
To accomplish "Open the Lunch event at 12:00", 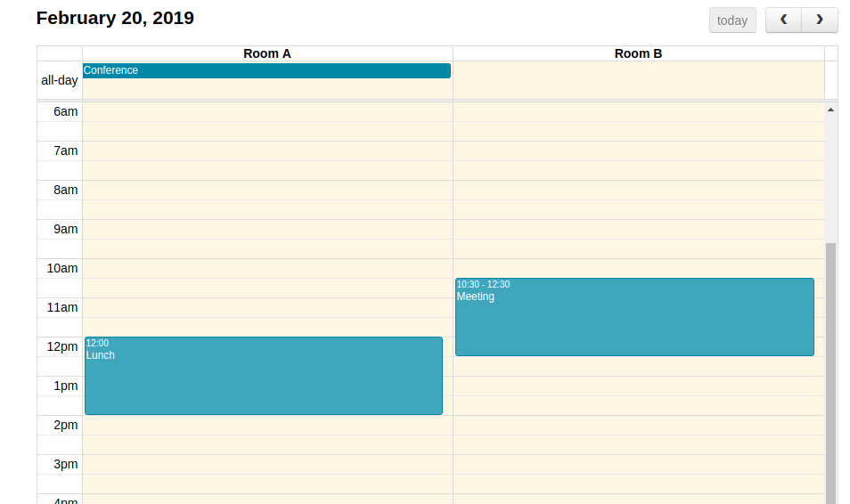I will point(264,376).
